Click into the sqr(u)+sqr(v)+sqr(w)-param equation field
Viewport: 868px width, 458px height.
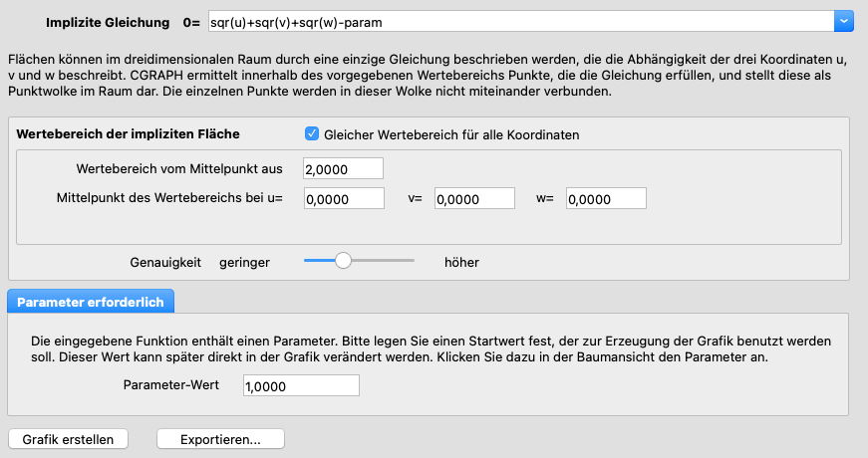(x=518, y=20)
